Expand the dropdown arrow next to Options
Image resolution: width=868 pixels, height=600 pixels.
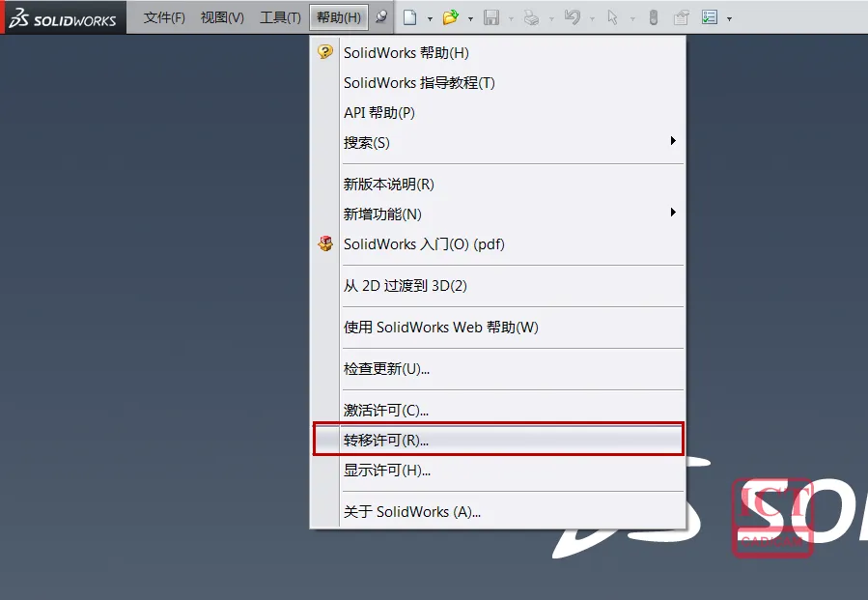coord(729,18)
